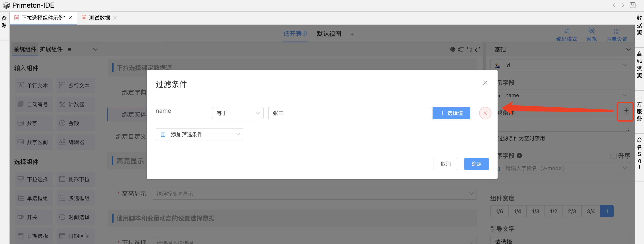Expand the 添加筛选条件 dropdown
The width and height of the screenshot is (644, 244).
point(199,134)
